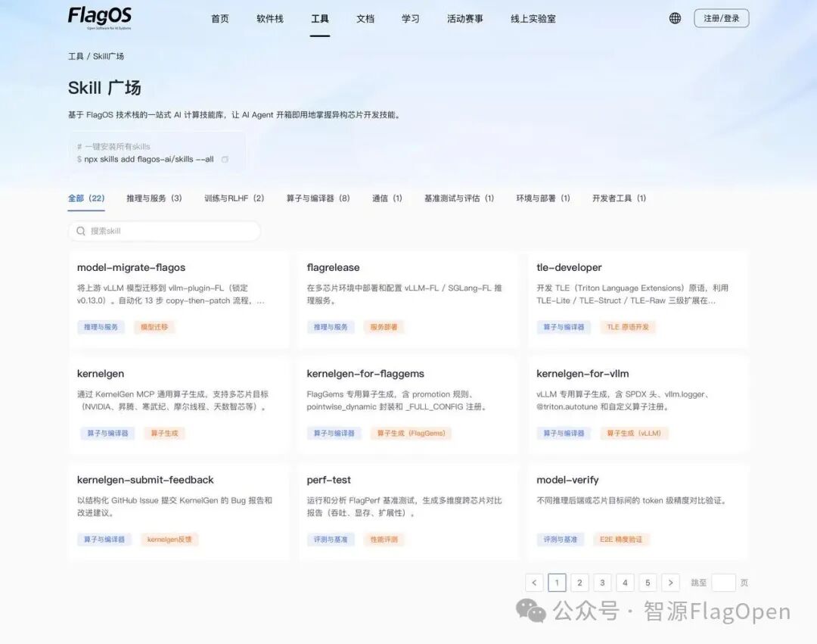Viewport: 817px width, 644px height.
Task: Select the 工具 nav item
Action: click(x=320, y=19)
